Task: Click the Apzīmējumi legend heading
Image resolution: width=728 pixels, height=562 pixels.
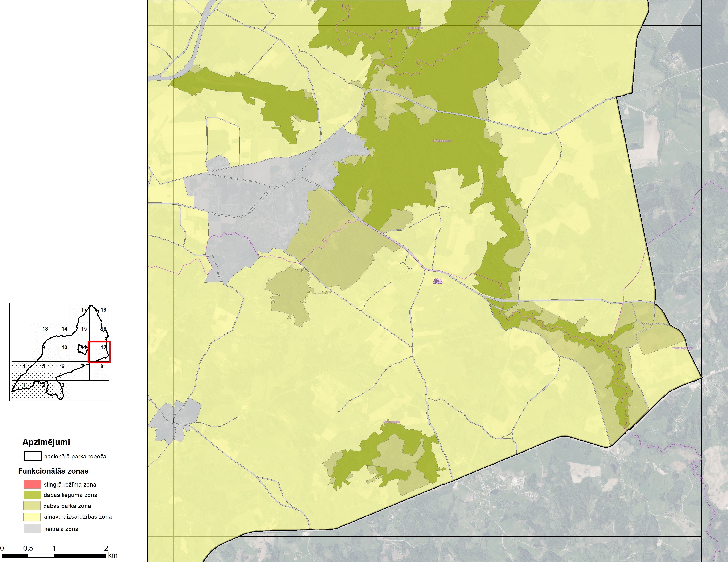Action: click(46, 442)
